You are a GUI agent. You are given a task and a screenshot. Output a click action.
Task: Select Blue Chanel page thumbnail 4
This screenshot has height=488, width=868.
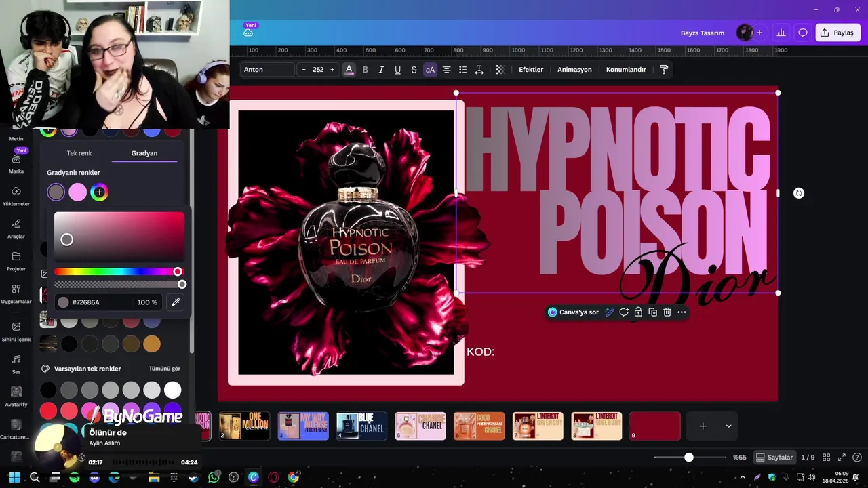point(361,426)
